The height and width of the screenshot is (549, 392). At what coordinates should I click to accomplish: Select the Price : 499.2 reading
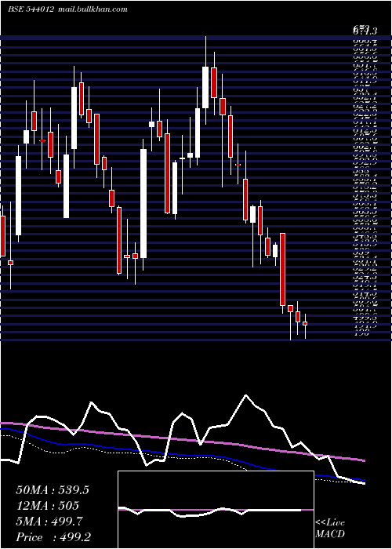click(x=53, y=537)
